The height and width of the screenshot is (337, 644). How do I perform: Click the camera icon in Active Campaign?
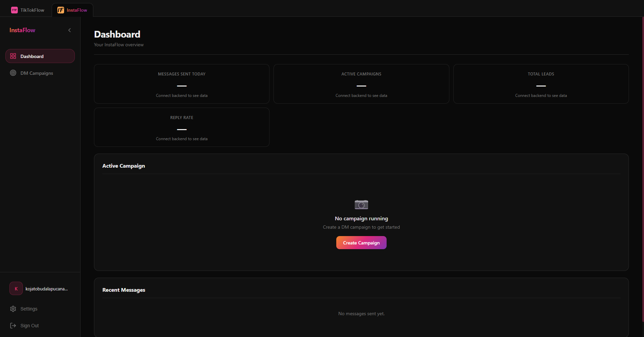point(361,204)
